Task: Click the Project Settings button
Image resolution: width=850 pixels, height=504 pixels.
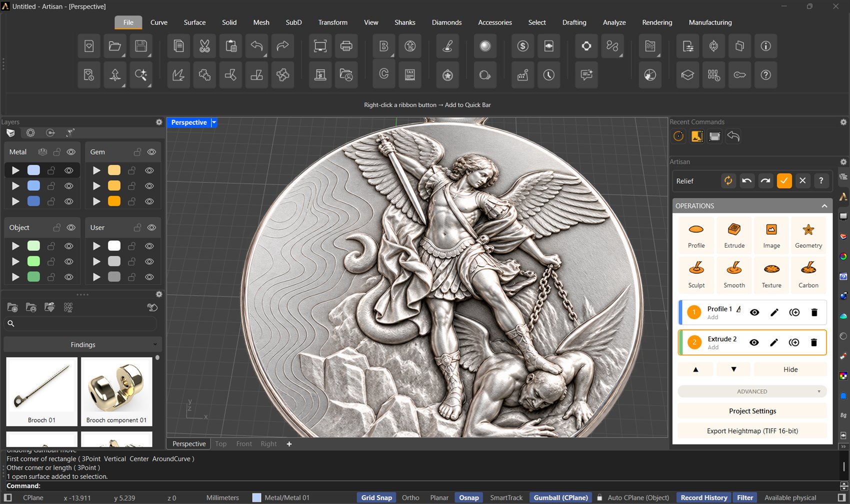Action: [752, 411]
